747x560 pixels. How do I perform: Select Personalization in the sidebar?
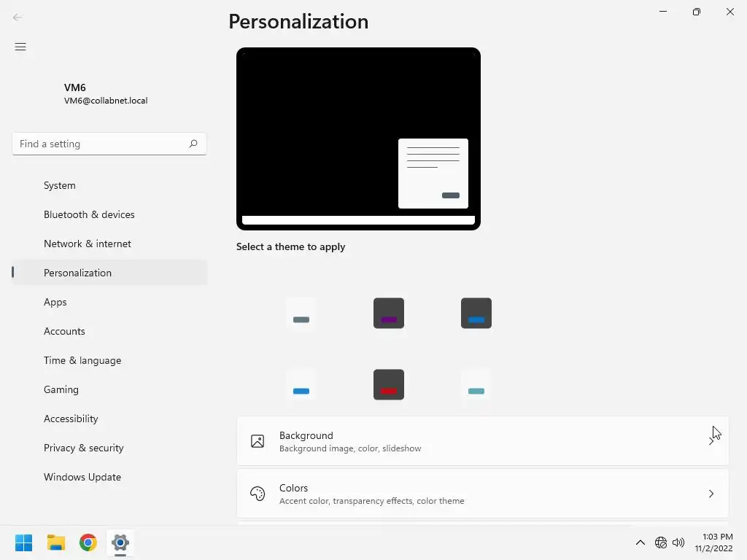tap(109, 273)
